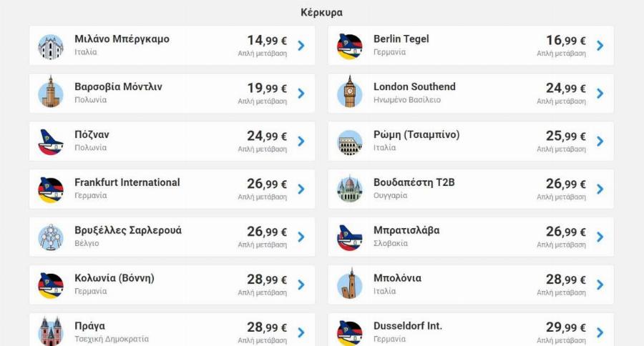Open the Berlin Tegel destination link

(x=401, y=39)
